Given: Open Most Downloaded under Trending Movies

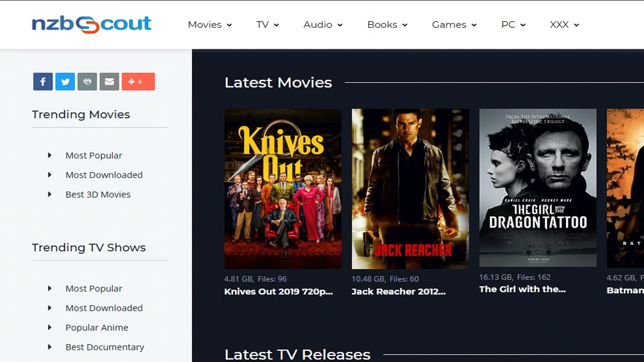Looking at the screenshot, I should (104, 175).
